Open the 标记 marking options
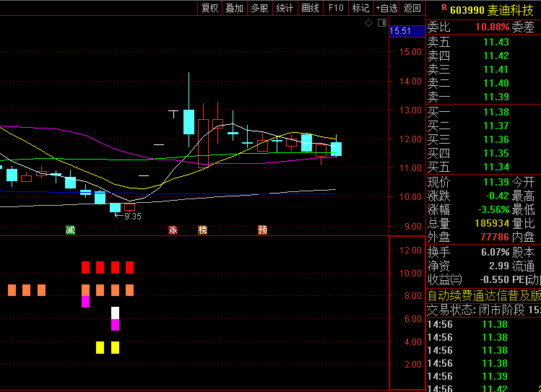 pyautogui.click(x=360, y=8)
